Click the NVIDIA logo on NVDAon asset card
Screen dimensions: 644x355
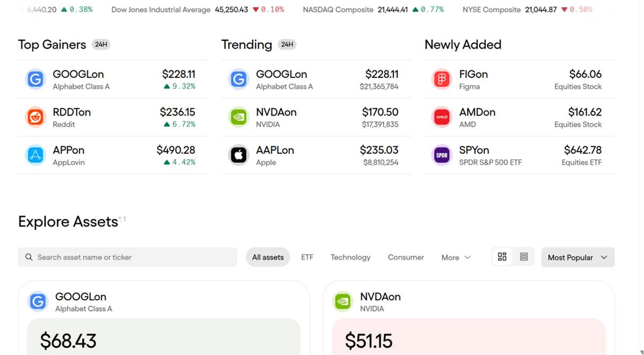[342, 302]
